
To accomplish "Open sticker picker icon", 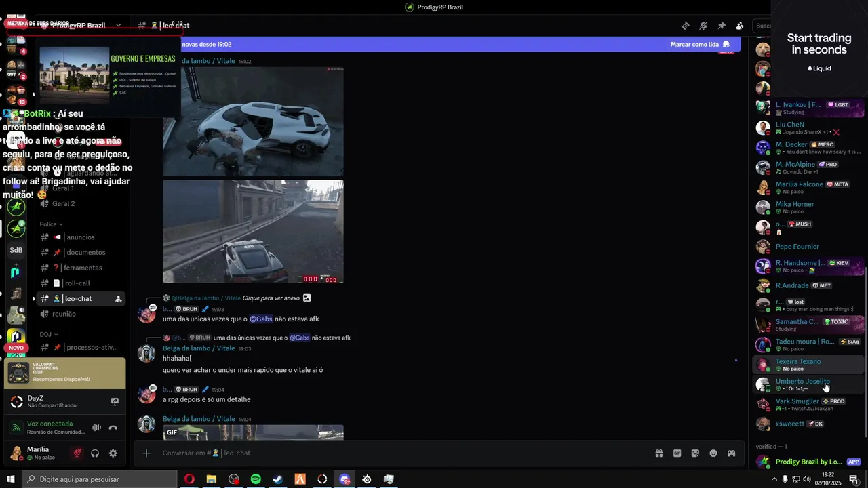I will coord(695,453).
